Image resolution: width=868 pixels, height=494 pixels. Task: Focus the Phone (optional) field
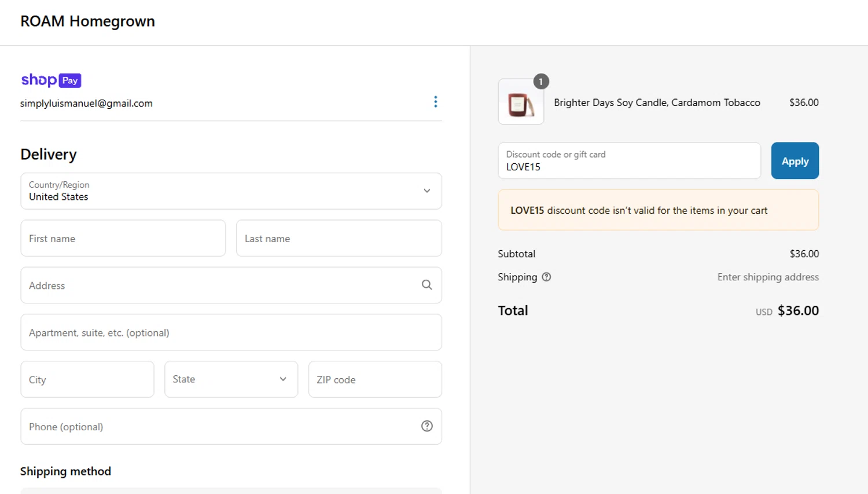pos(231,426)
